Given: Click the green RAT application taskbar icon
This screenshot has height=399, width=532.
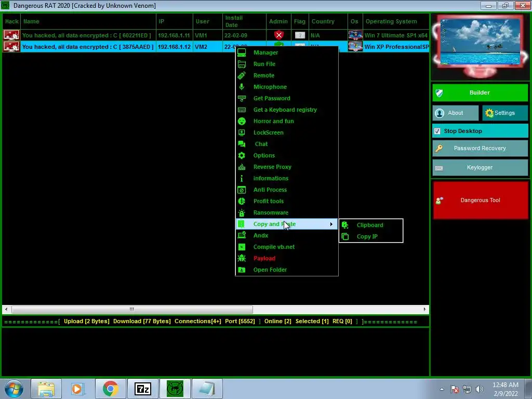Looking at the screenshot, I should click(x=175, y=389).
